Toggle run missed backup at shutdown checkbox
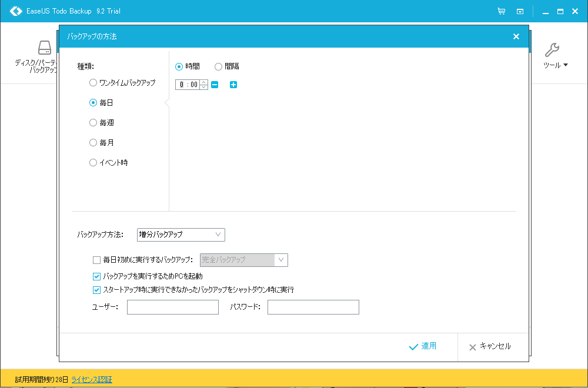Image resolution: width=588 pixels, height=388 pixels. [97, 290]
